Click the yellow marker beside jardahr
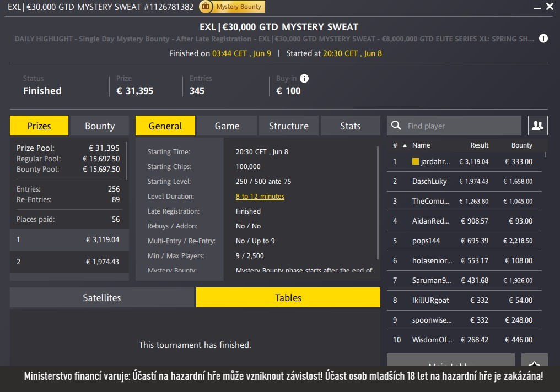Viewport: 560px width, 392px height. [416, 162]
